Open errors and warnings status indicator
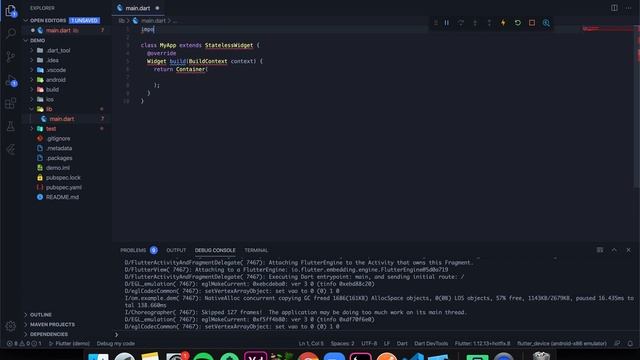The width and height of the screenshot is (640, 360). (x=24, y=343)
